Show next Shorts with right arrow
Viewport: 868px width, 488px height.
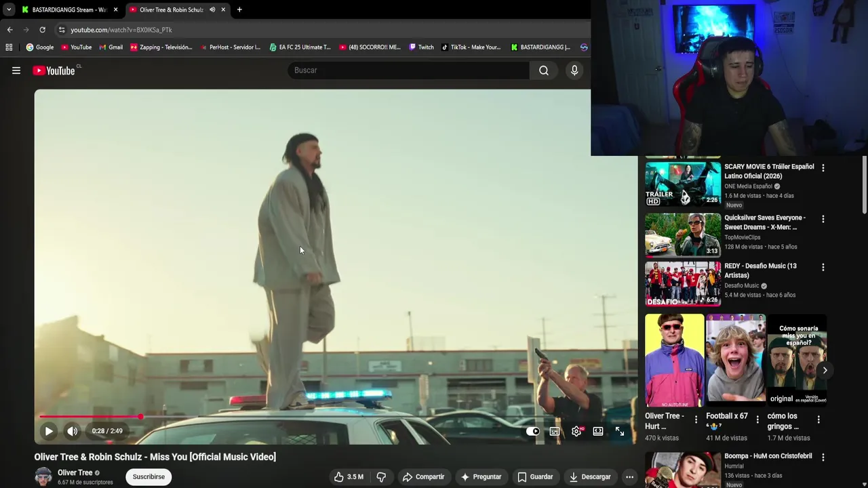(x=825, y=370)
